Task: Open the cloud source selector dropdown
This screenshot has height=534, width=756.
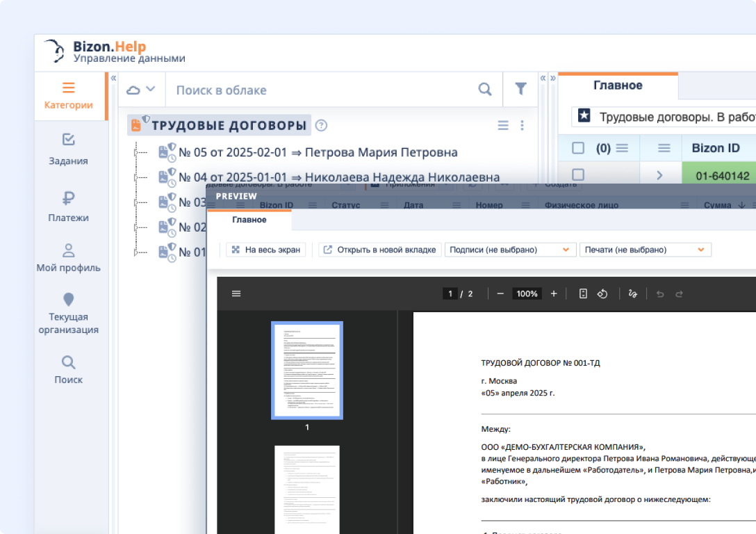Action: point(140,89)
